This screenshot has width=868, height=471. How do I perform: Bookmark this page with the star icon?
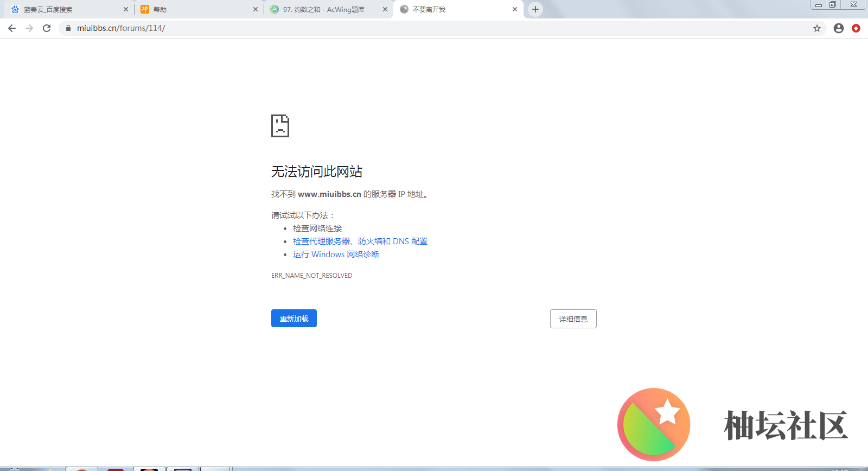coord(817,28)
